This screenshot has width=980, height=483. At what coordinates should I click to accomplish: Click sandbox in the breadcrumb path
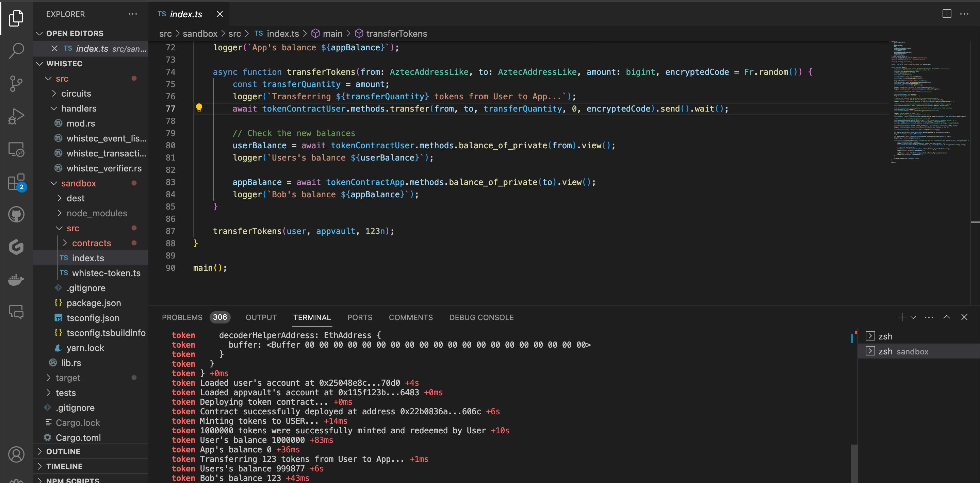(200, 33)
